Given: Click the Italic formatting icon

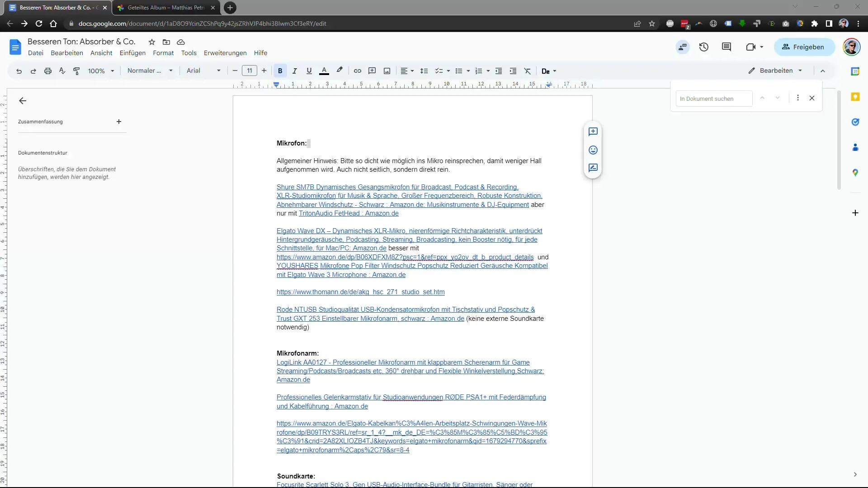Looking at the screenshot, I should 295,71.
